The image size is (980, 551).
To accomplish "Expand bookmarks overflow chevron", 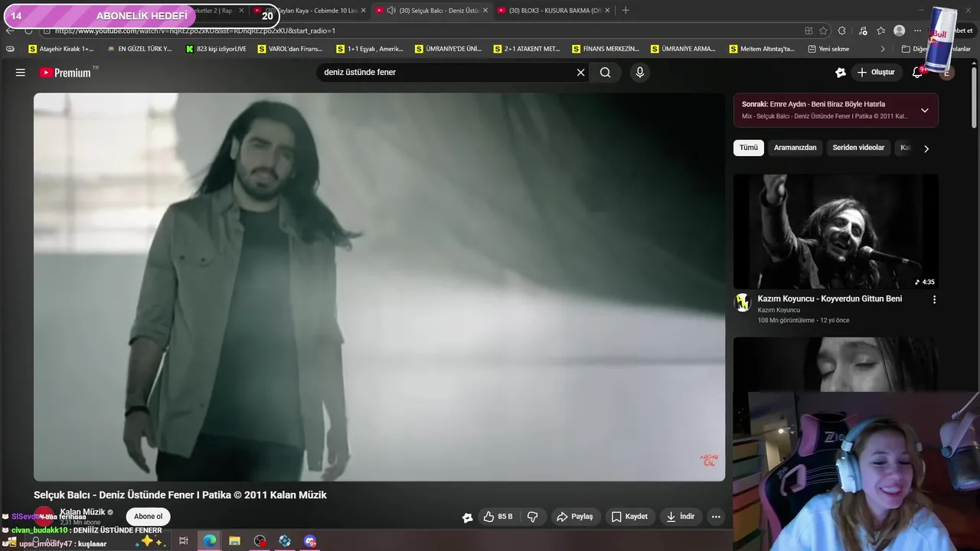I will point(882,49).
